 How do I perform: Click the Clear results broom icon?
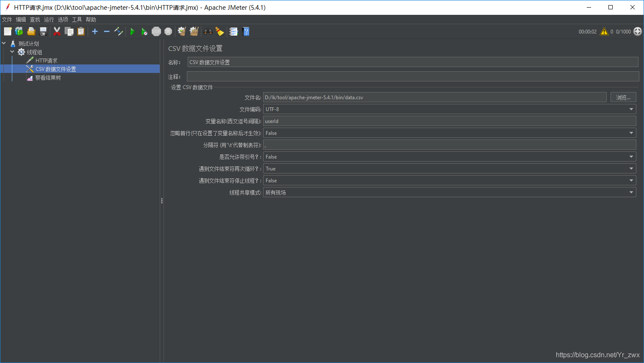click(x=181, y=31)
